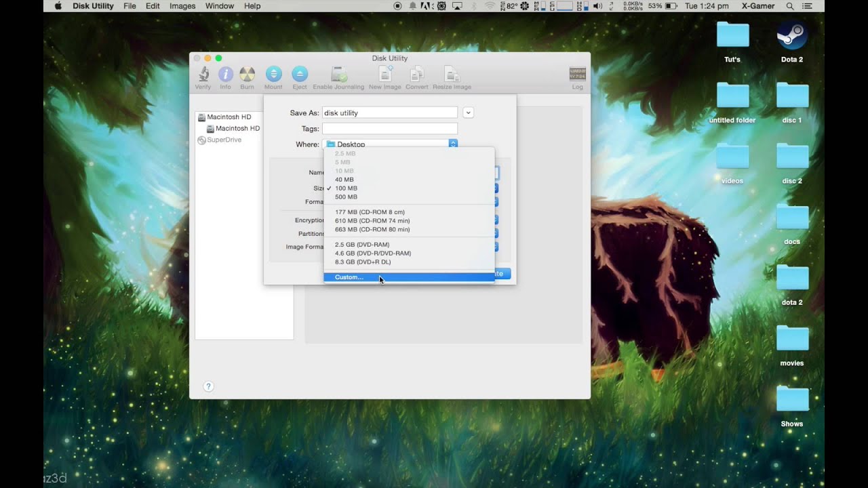Image resolution: width=868 pixels, height=488 pixels.
Task: Select 663 MB (CD-ROM 80 min)
Action: 409,230
